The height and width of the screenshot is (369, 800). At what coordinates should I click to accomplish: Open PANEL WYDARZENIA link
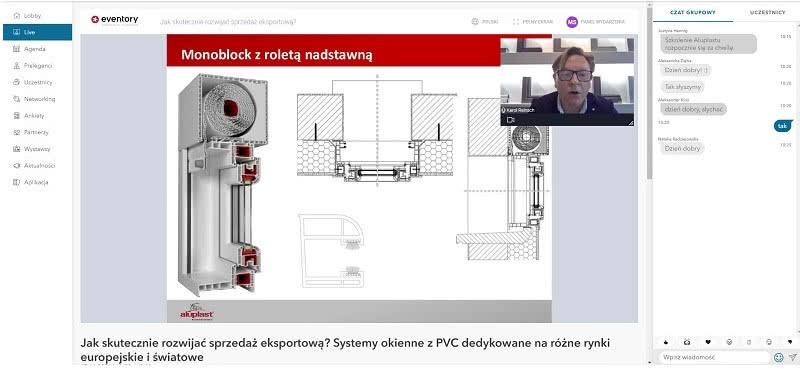[x=603, y=22]
